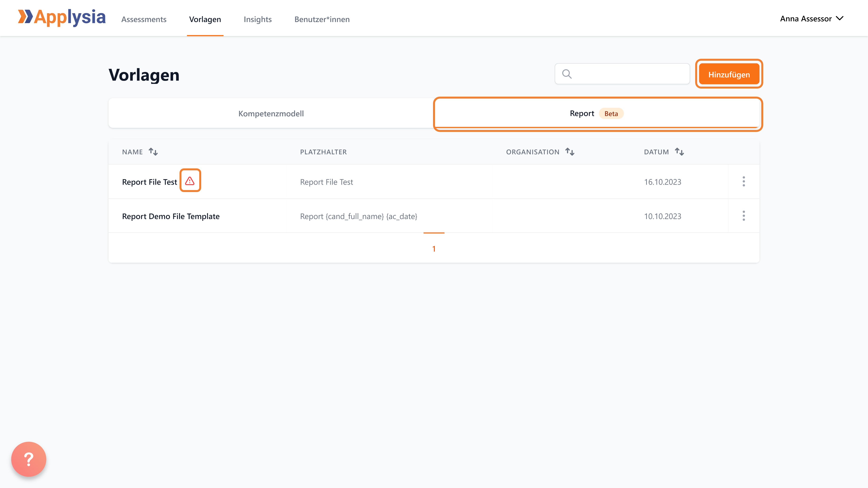Click the Beta badge on the Report tab
This screenshot has width=868, height=488.
click(611, 114)
